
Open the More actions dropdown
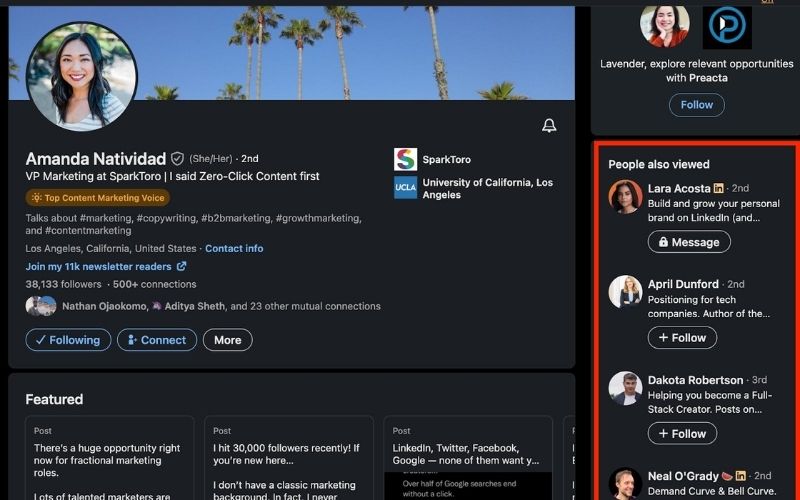[x=227, y=340]
